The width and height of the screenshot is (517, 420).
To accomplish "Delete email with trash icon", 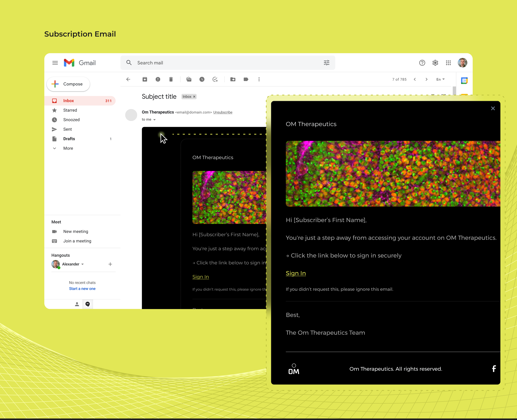I will (171, 79).
